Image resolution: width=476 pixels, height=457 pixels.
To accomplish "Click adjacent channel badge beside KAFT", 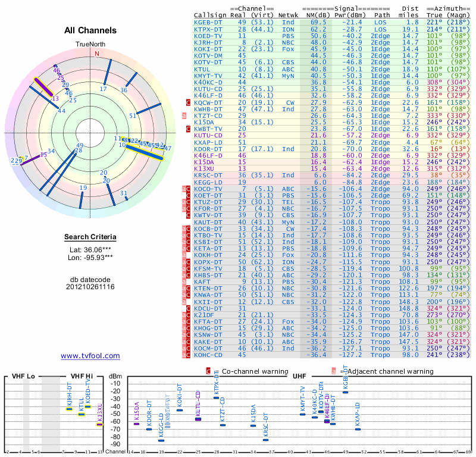I will tap(184, 282).
